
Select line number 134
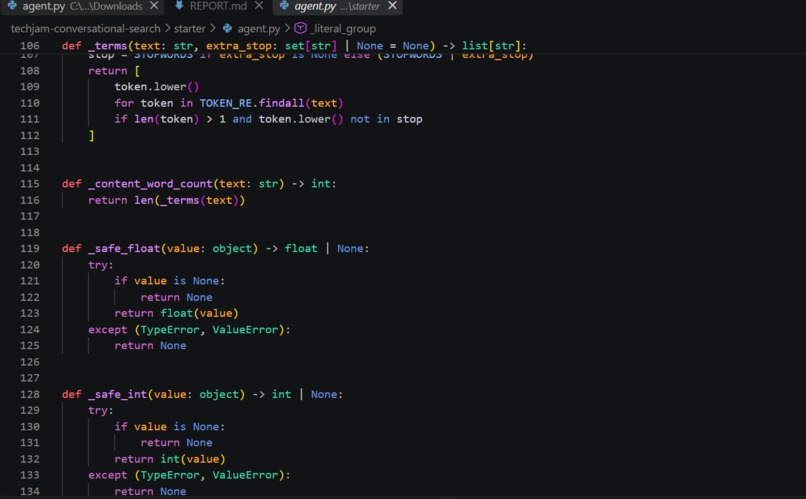[x=30, y=491]
